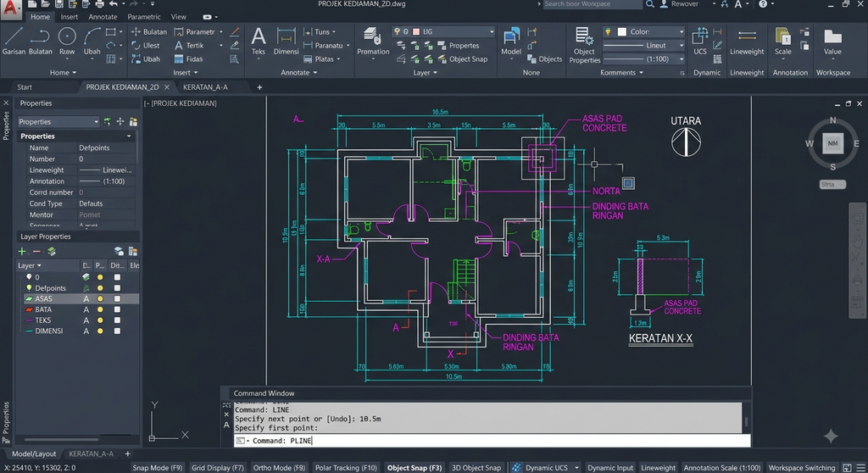Screen dimensions: 868x473
Task: Open the Properties selection dropdown
Action: [x=58, y=122]
